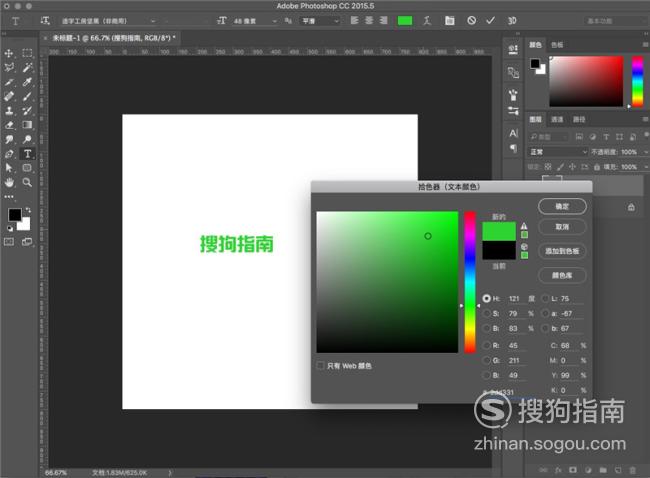This screenshot has height=478, width=650.
Task: Select the Move tool
Action: [x=9, y=53]
